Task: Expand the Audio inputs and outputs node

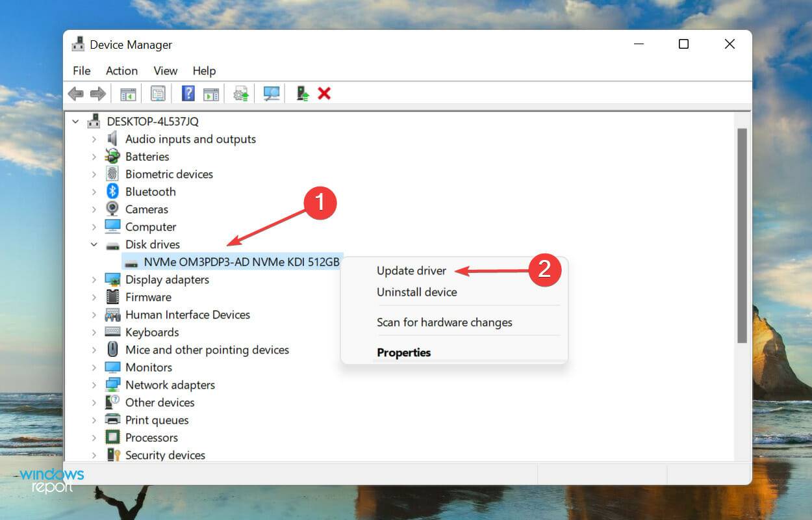Action: (94, 139)
